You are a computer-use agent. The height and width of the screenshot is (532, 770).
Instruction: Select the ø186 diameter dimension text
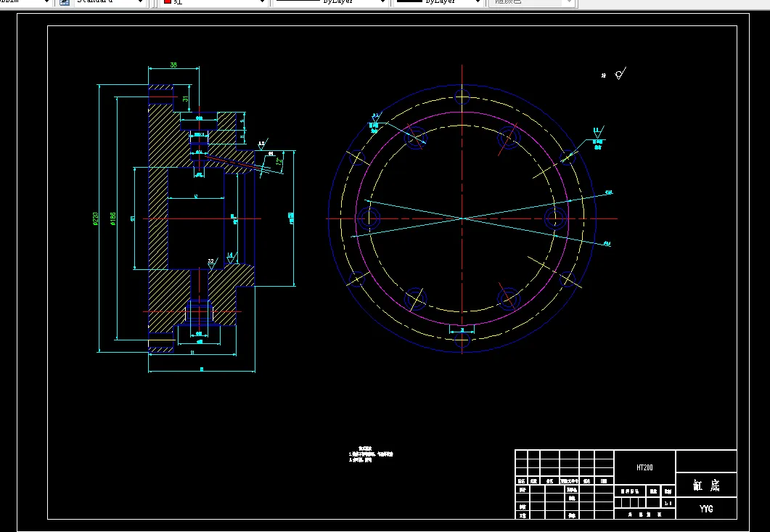[x=113, y=218]
